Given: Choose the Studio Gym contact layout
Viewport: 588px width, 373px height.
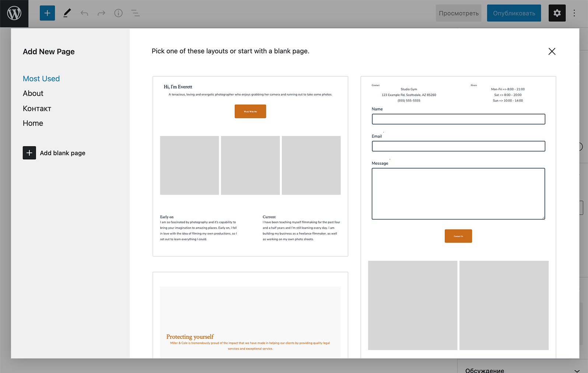Looking at the screenshot, I should click(458, 217).
